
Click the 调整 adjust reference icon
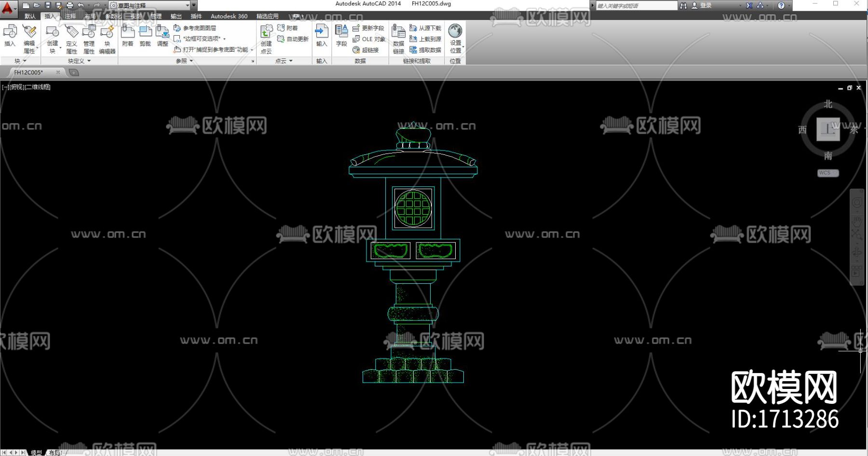click(x=163, y=36)
